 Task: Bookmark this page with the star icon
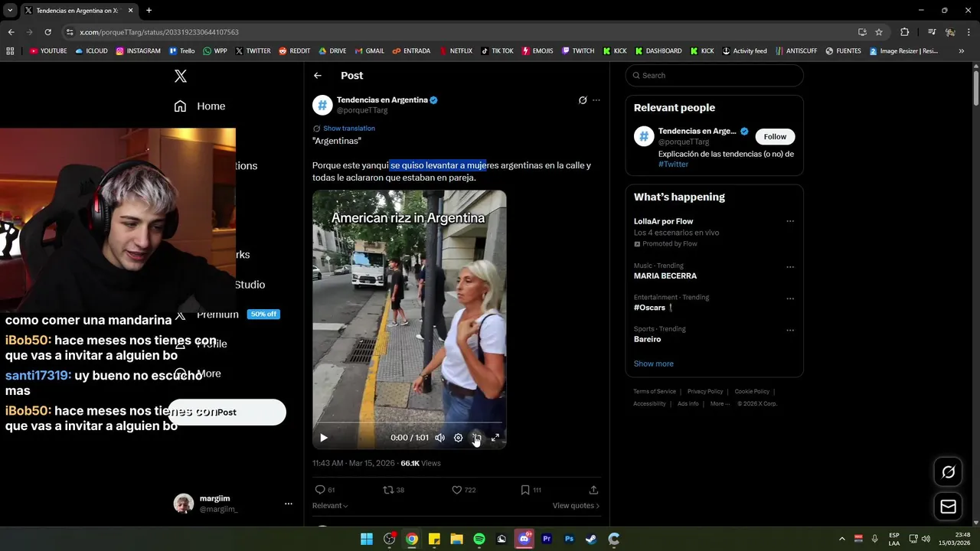pyautogui.click(x=879, y=32)
